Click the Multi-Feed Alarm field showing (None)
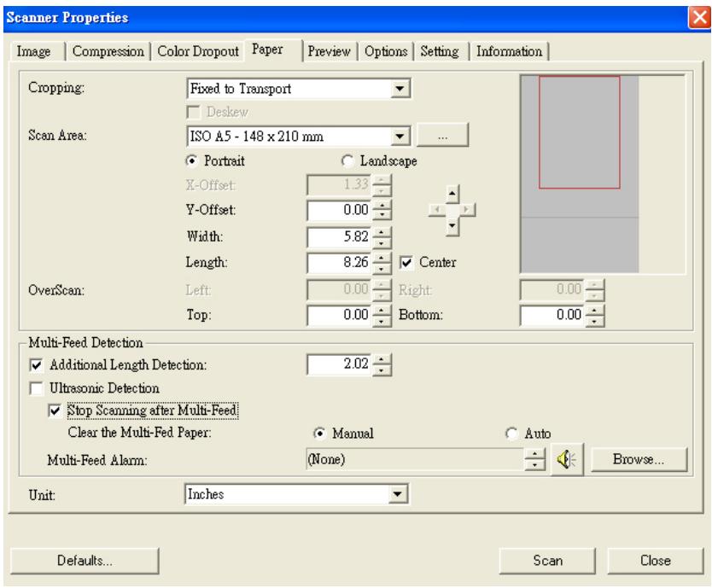This screenshot has height=588, width=712. coord(415,459)
